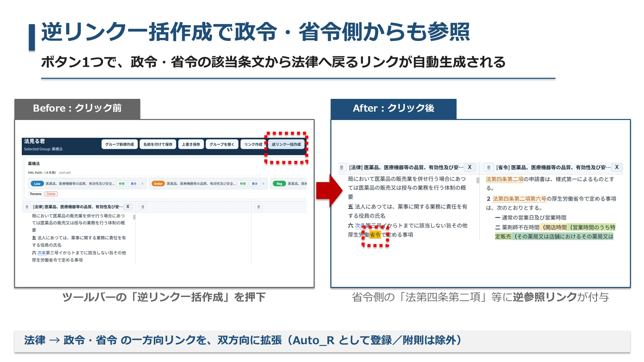Close the After 省令 pane with X

click(x=616, y=167)
